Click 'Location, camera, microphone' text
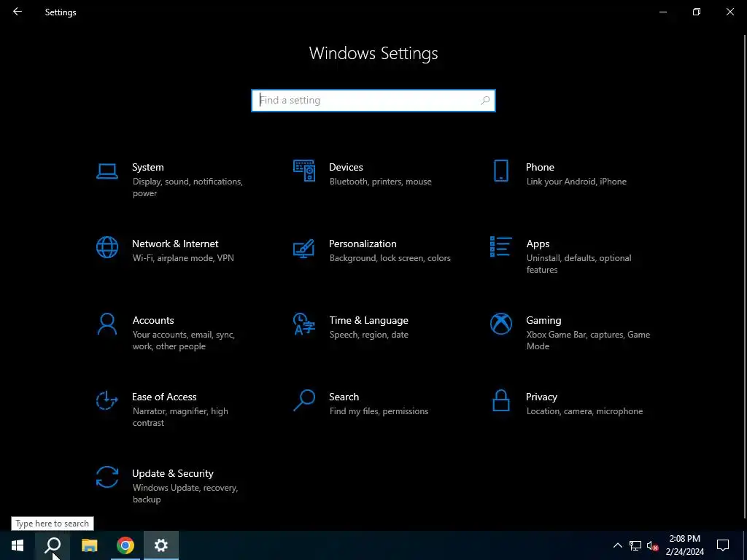 [x=584, y=411]
